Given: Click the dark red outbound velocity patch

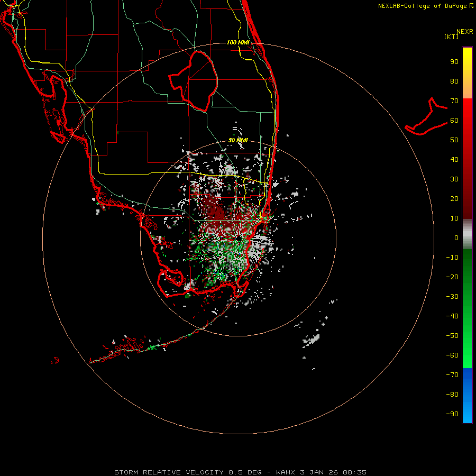Looking at the screenshot, I should click(217, 211).
